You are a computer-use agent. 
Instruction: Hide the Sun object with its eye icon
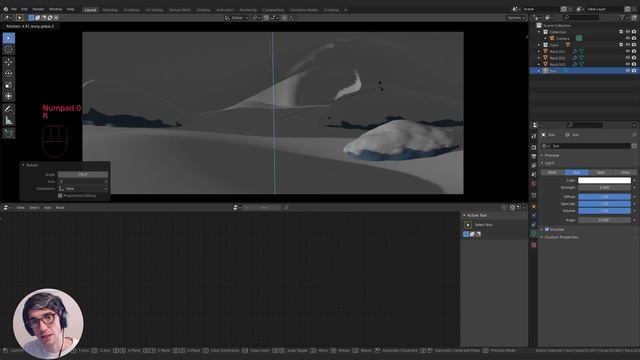[628, 71]
